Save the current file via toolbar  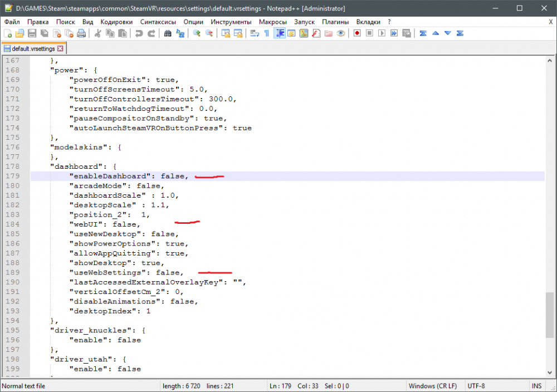click(x=32, y=33)
